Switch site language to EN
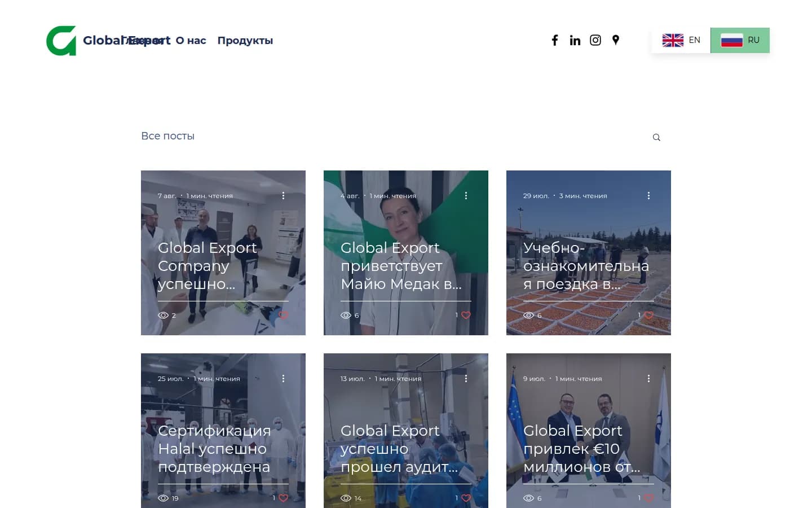 pyautogui.click(x=681, y=40)
